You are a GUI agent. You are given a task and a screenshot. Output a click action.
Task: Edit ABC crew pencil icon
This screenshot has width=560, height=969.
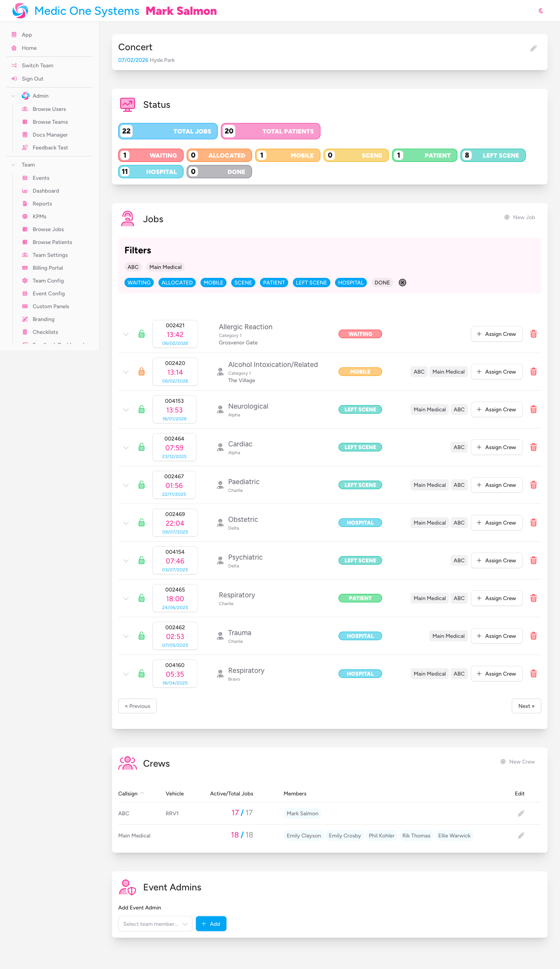point(521,813)
